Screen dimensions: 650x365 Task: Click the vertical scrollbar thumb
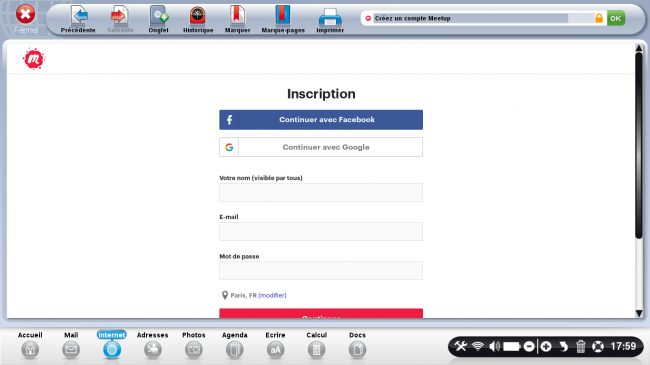point(639,145)
